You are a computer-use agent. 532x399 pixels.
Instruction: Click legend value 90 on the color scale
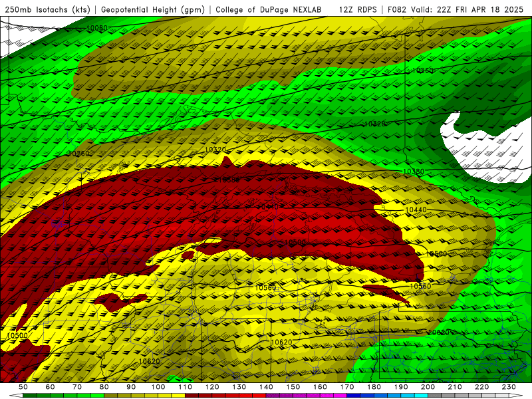pyautogui.click(x=131, y=387)
